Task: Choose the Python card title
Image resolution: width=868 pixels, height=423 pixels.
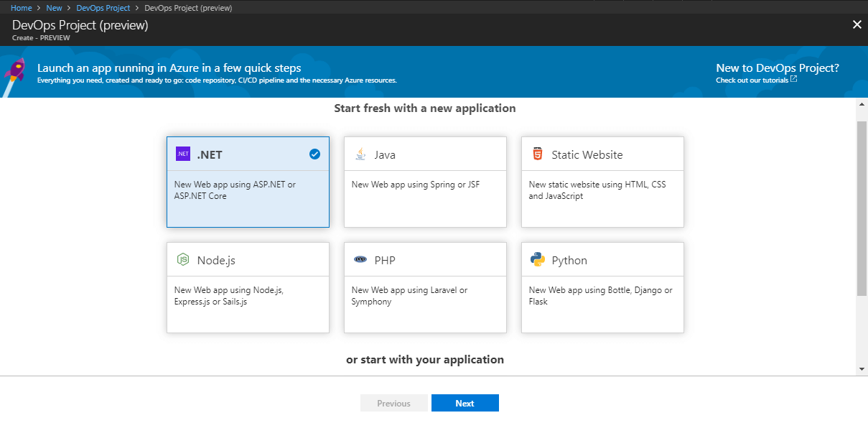Action: 569,260
